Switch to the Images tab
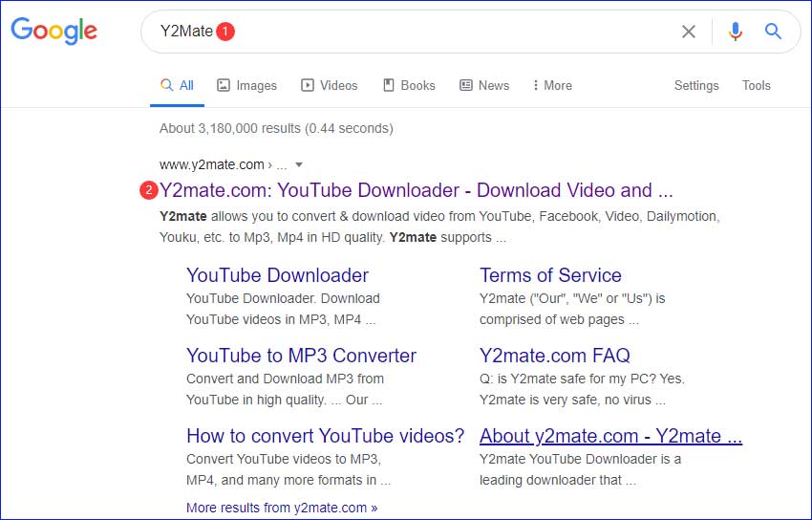812x520 pixels. [x=246, y=85]
